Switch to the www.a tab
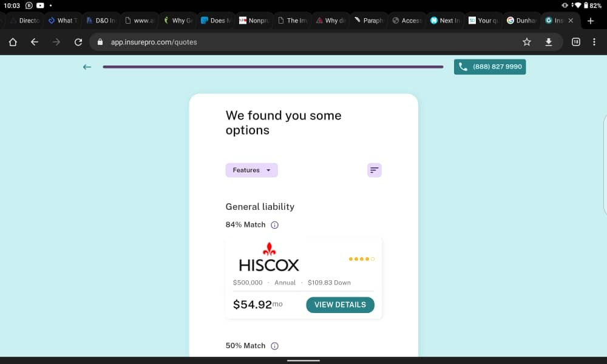Image resolution: width=607 pixels, height=364 pixels. point(140,21)
